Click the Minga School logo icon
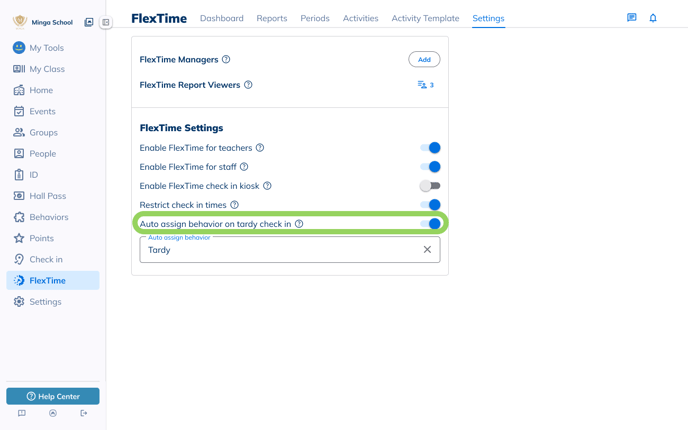 click(20, 22)
